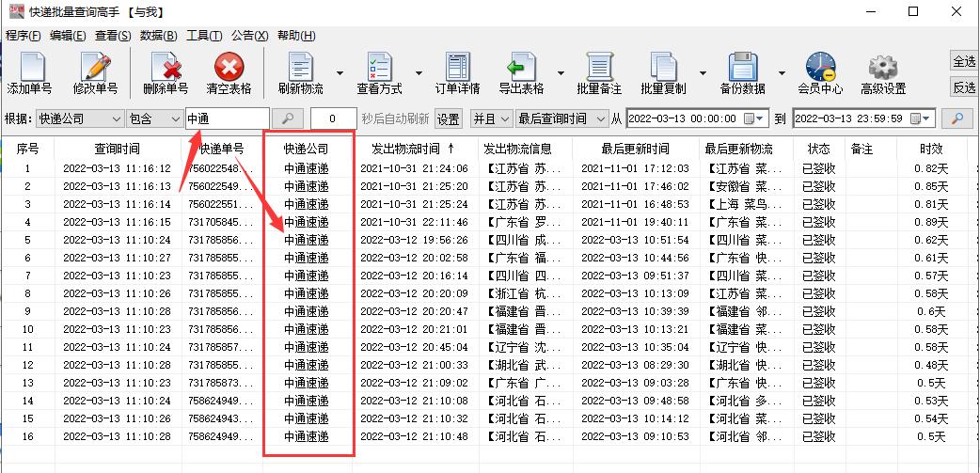This screenshot has height=473, width=980.
Task: Click the 最后更新时间 column header
Action: [x=635, y=149]
